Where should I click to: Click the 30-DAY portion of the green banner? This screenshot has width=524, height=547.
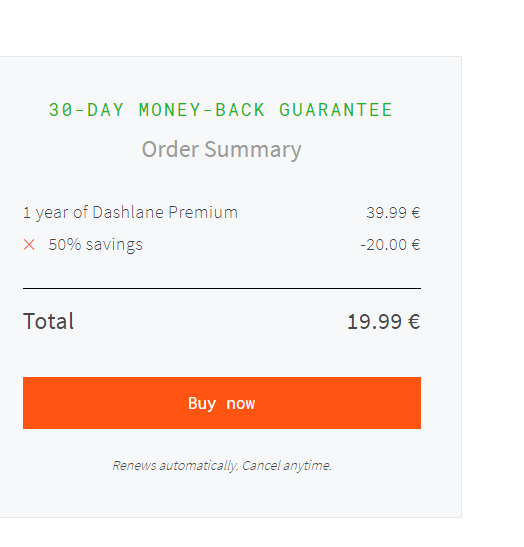tap(86, 110)
